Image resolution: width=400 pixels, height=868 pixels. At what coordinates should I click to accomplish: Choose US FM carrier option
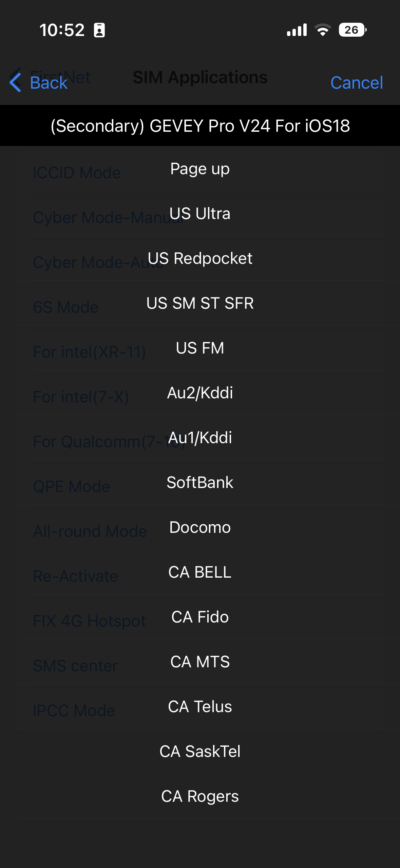coord(200,348)
